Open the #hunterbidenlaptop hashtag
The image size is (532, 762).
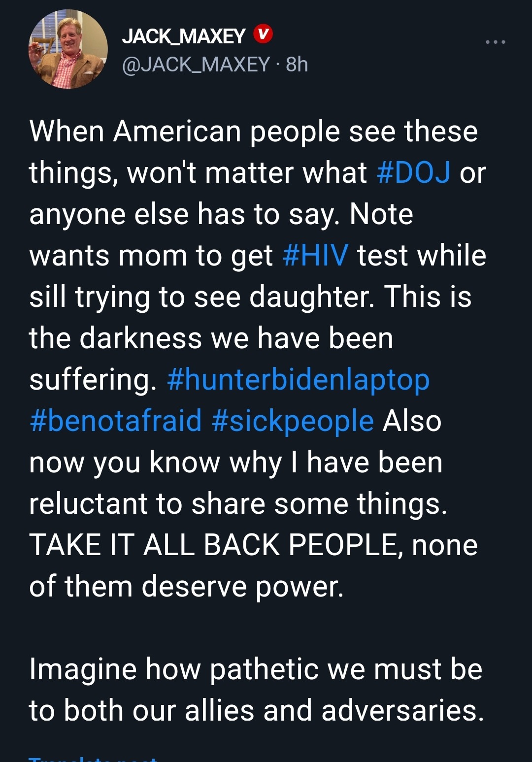(x=298, y=380)
